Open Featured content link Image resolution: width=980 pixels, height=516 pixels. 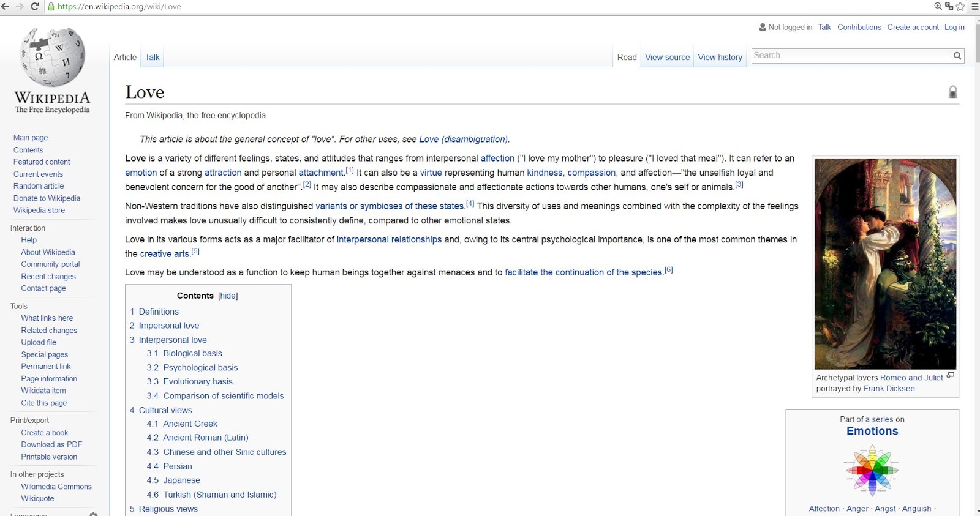click(42, 162)
